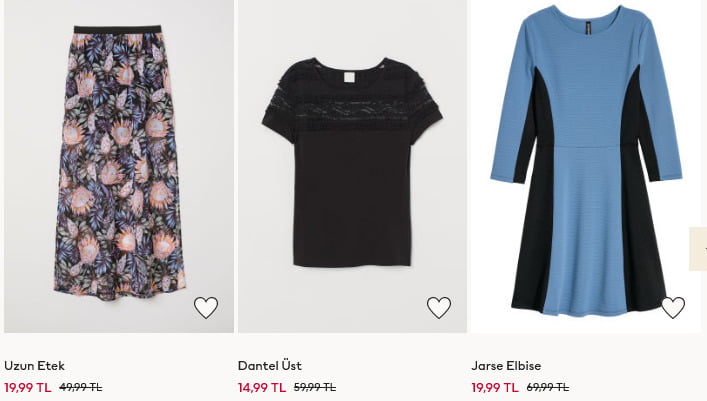
Task: Click the crossed-out 49,99 TL price
Action: 81,387
